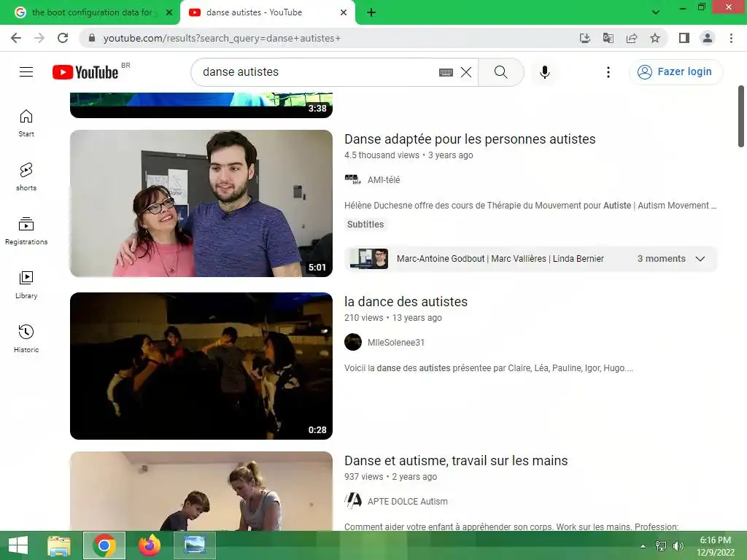Close the danse autistes YouTube tab
This screenshot has width=747, height=560.
click(x=344, y=12)
